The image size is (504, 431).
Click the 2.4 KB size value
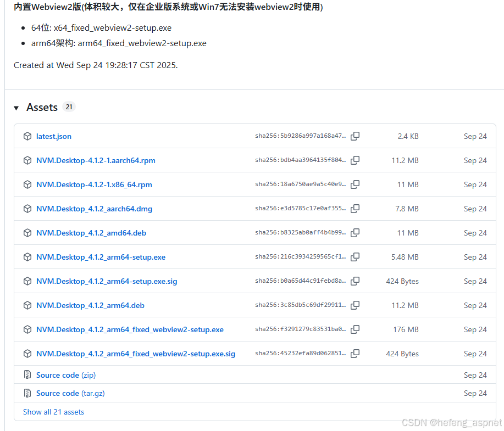[x=408, y=136]
